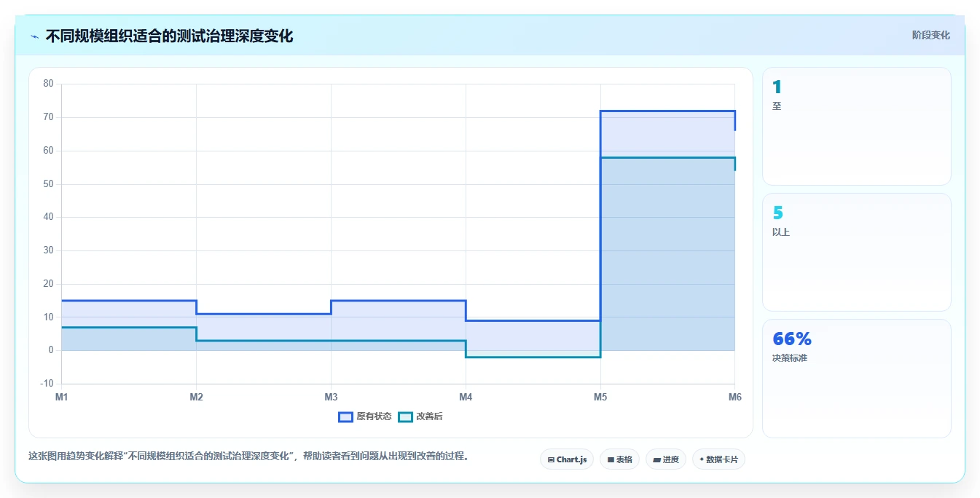Click the 60 y-axis value
The height and width of the screenshot is (498, 980).
49,151
